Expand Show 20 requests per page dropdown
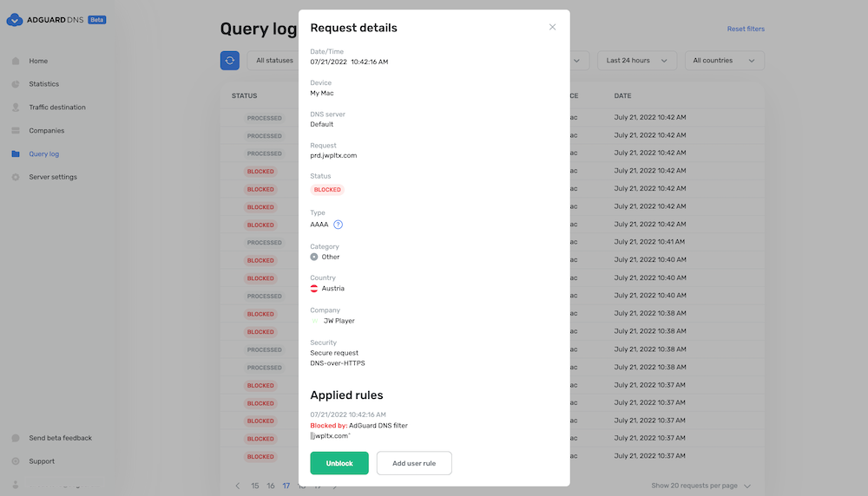The width and height of the screenshot is (868, 496). [700, 486]
